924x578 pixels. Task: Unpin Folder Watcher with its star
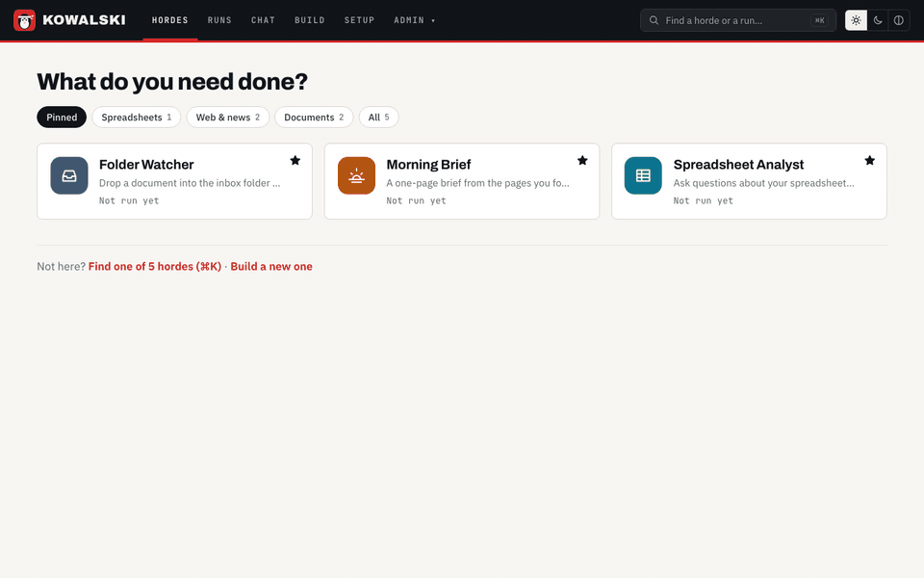[295, 161]
